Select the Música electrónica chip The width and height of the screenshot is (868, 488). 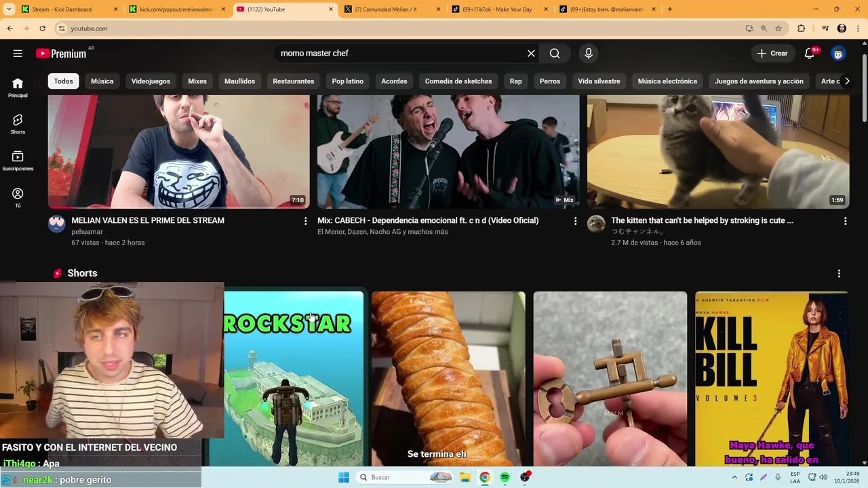click(667, 81)
